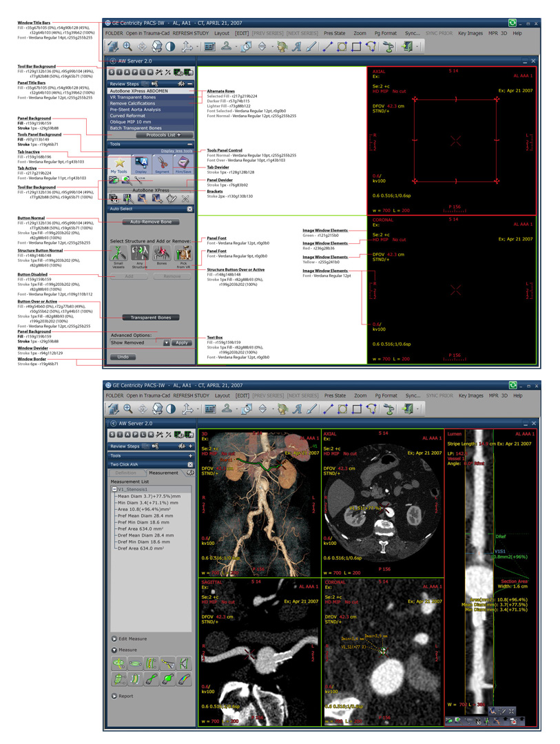The width and height of the screenshot is (560, 744).
Task: Open the Layout menu in the Auto Select window
Action: pos(222,33)
